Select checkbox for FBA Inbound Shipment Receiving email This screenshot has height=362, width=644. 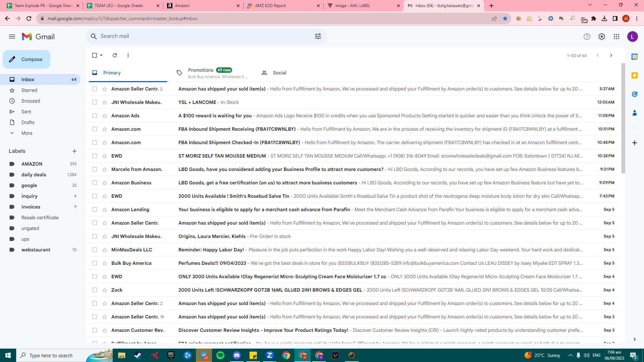coord(95,129)
